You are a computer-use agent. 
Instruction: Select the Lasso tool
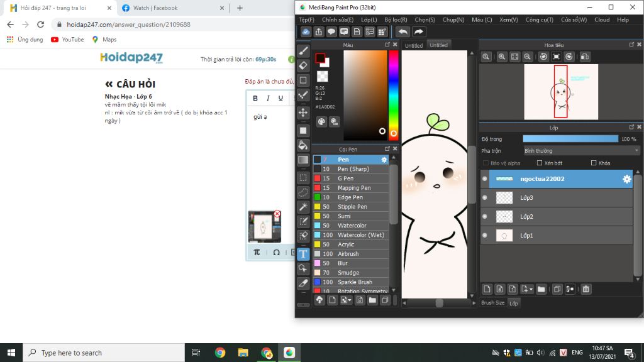[303, 192]
